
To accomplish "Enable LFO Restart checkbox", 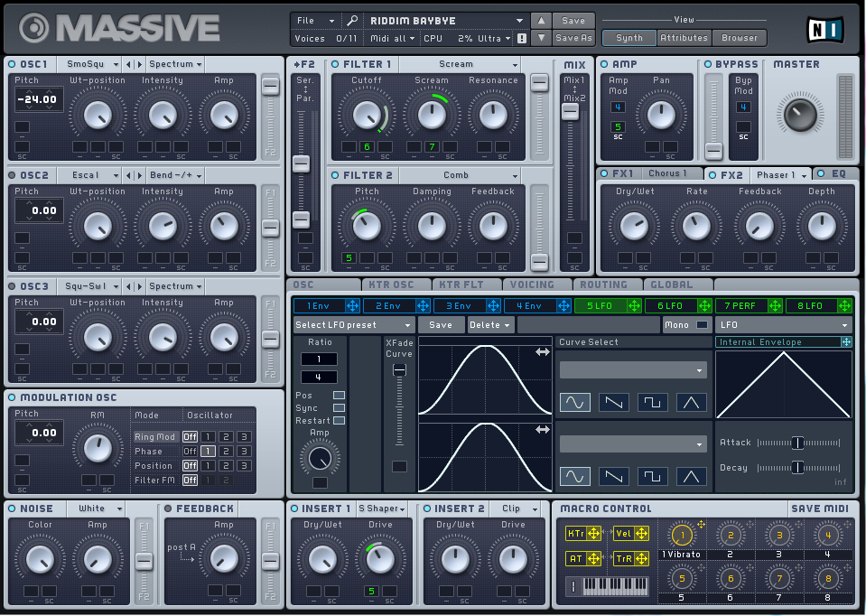I will pos(340,420).
